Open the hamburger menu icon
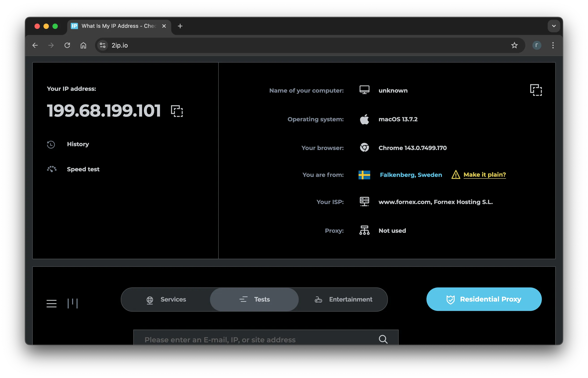This screenshot has height=378, width=588. tap(52, 303)
